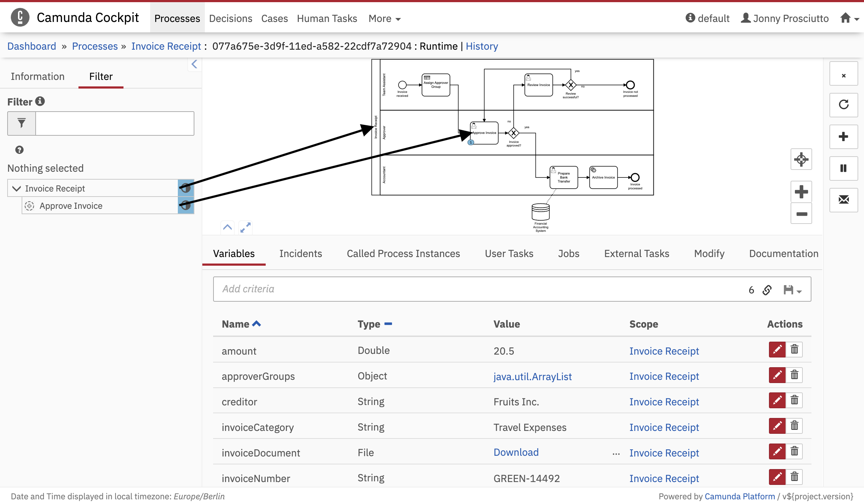
Task: Show more of invoiceDocument value ellipsis
Action: (616, 454)
